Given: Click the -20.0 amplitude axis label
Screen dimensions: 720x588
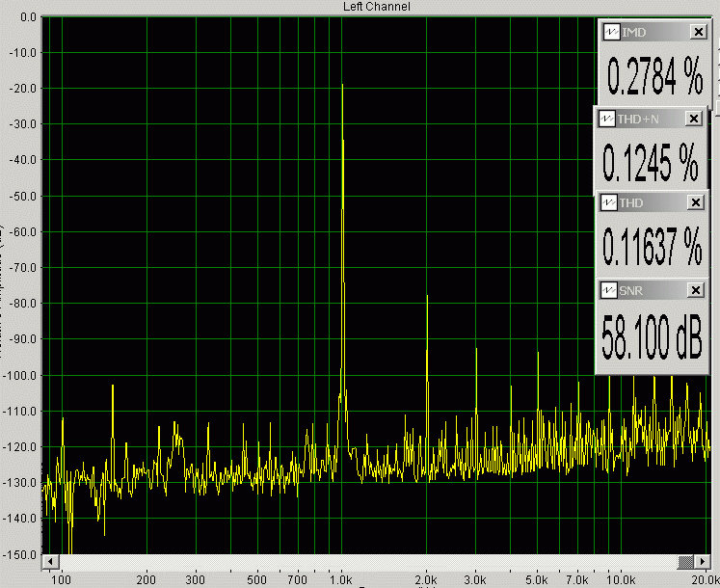Looking at the screenshot, I should point(23,89).
